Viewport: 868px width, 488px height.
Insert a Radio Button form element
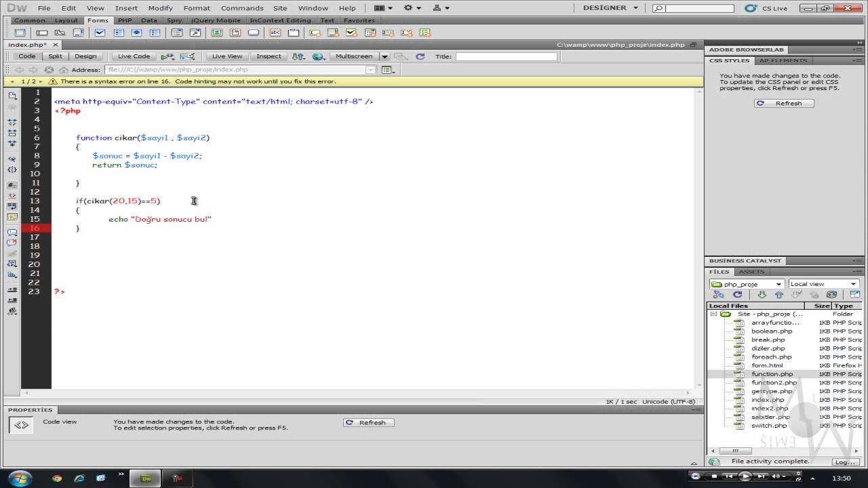pyautogui.click(x=137, y=33)
